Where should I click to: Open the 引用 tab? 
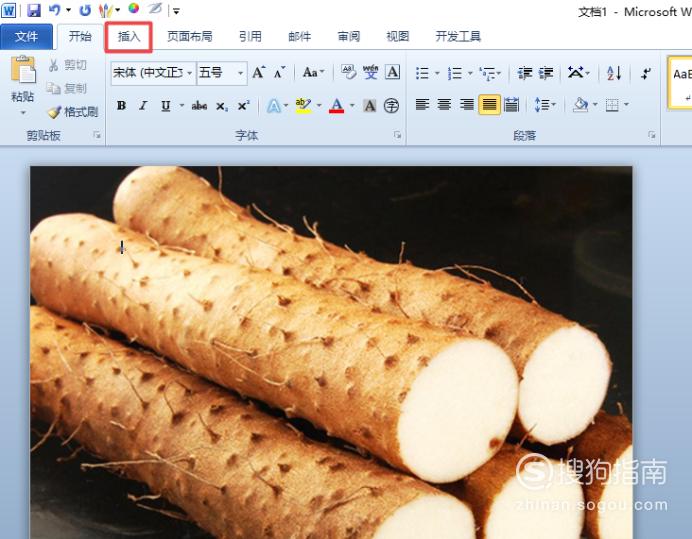[250, 37]
